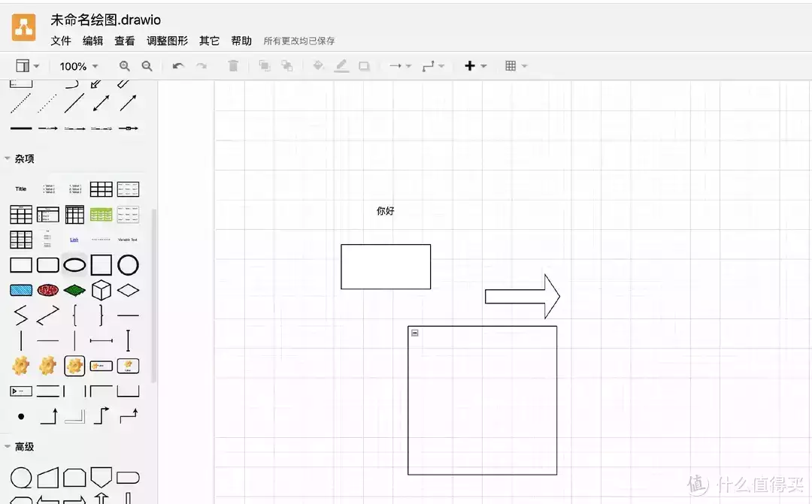
Task: Click the bring to front icon
Action: pyautogui.click(x=265, y=65)
